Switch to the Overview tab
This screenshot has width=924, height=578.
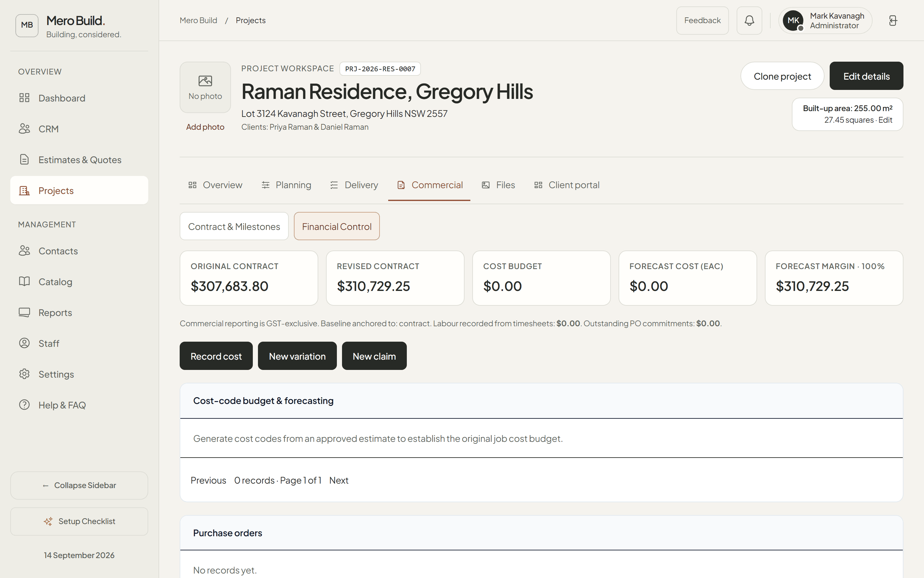pos(215,185)
